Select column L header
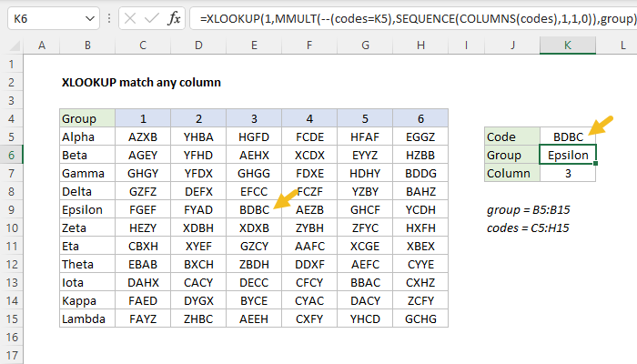Image resolution: width=637 pixels, height=364 pixels. [x=617, y=45]
